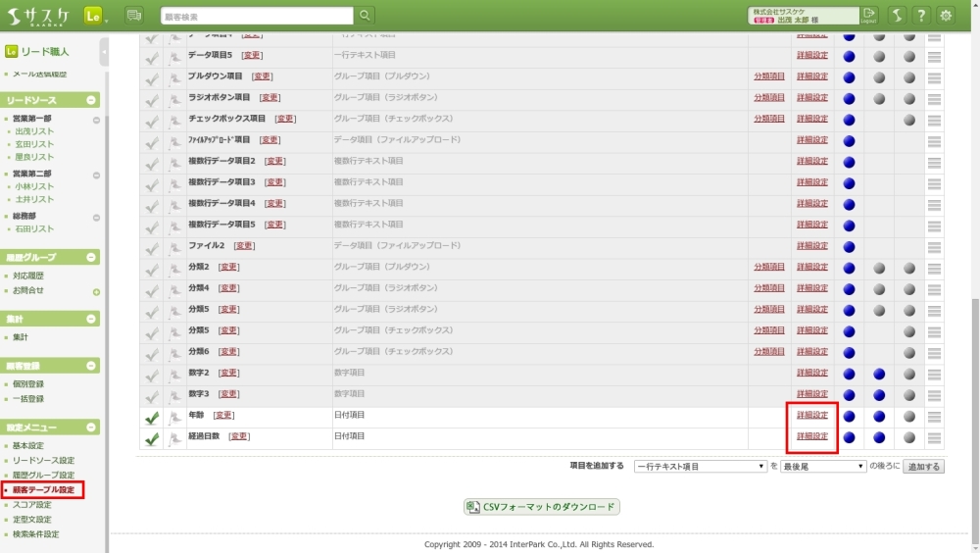This screenshot has height=553, width=980.
Task: Open the help question mark icon
Action: click(921, 16)
